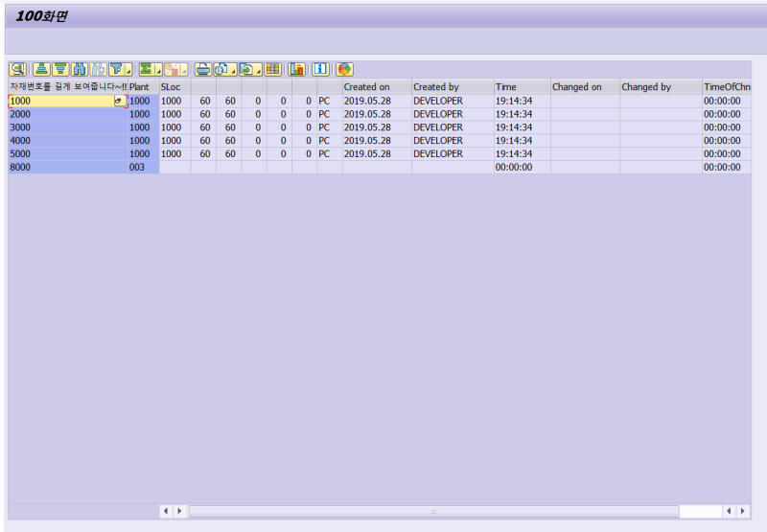Click the Total sigma icon
Image resolution: width=767 pixels, height=532 pixels.
click(146, 69)
